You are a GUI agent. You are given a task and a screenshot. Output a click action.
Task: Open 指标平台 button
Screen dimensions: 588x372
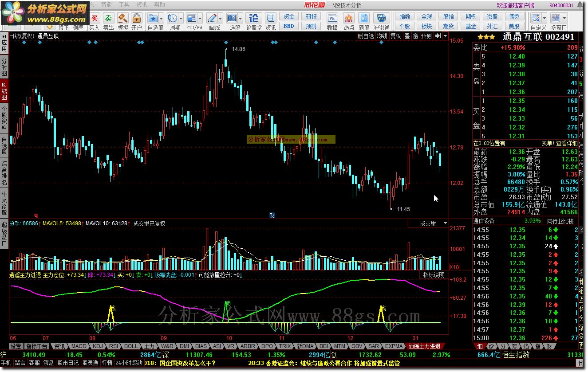point(37,346)
